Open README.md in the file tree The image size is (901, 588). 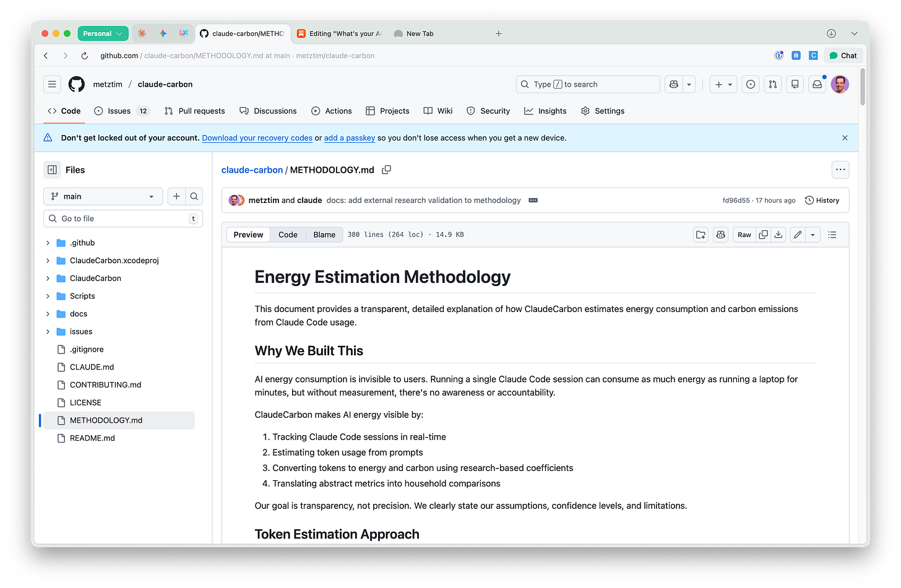point(92,438)
